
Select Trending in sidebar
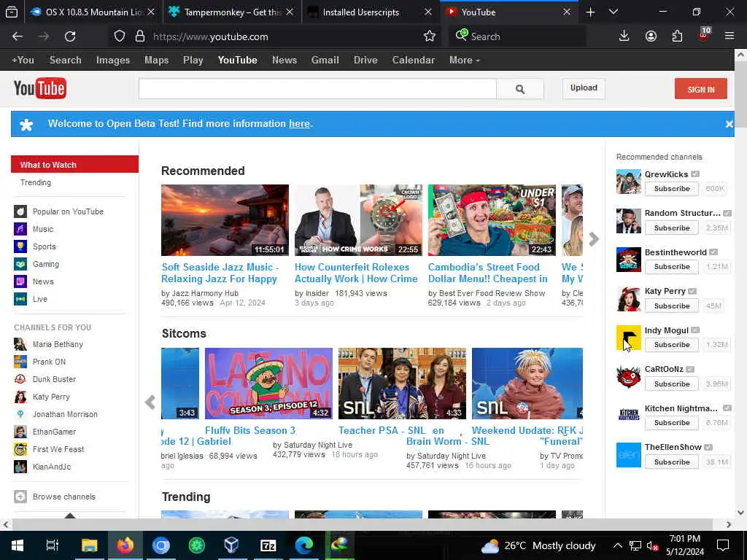pyautogui.click(x=36, y=182)
